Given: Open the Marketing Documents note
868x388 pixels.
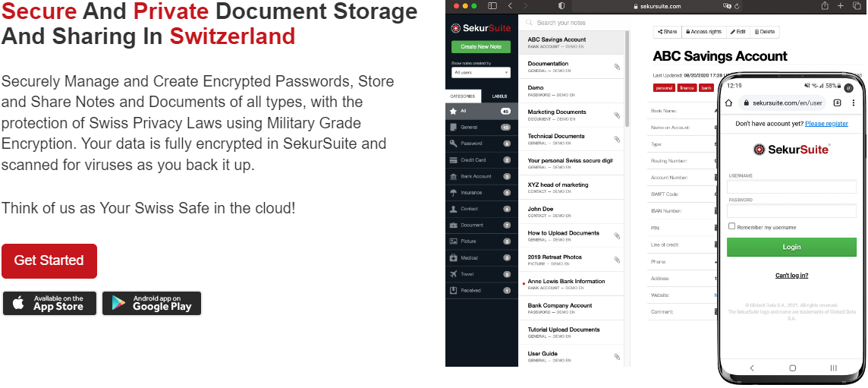Looking at the screenshot, I should point(571,115).
